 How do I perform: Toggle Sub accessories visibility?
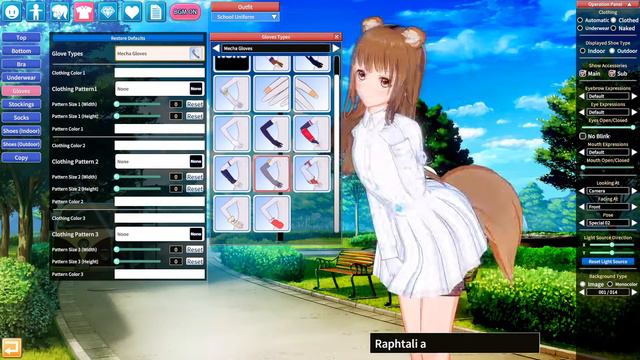(612, 73)
